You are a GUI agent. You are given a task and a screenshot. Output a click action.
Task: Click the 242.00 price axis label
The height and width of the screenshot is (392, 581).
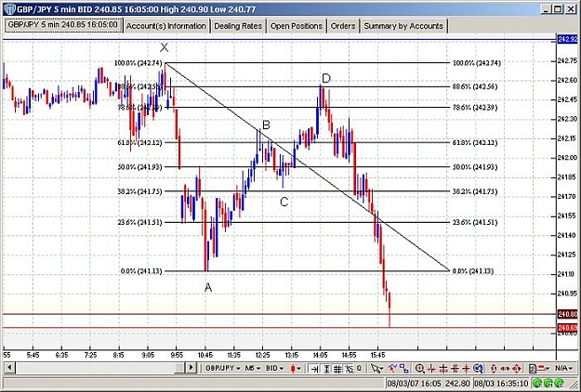tap(568, 158)
